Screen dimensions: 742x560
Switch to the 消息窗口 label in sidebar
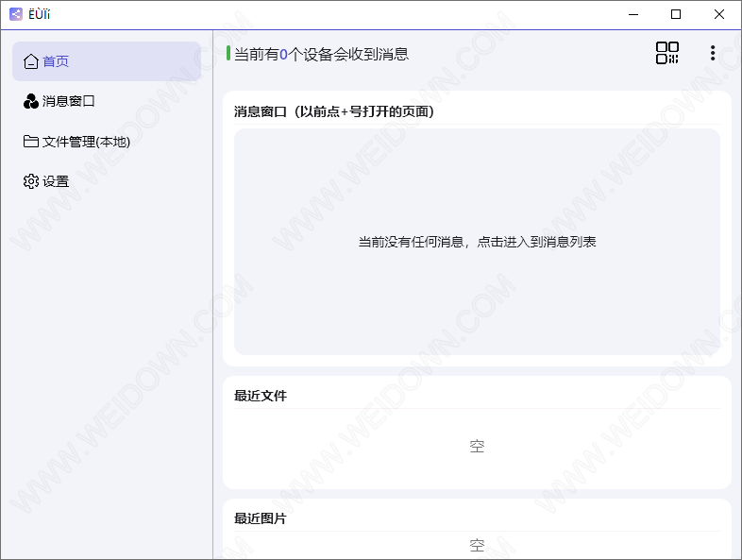(x=69, y=101)
